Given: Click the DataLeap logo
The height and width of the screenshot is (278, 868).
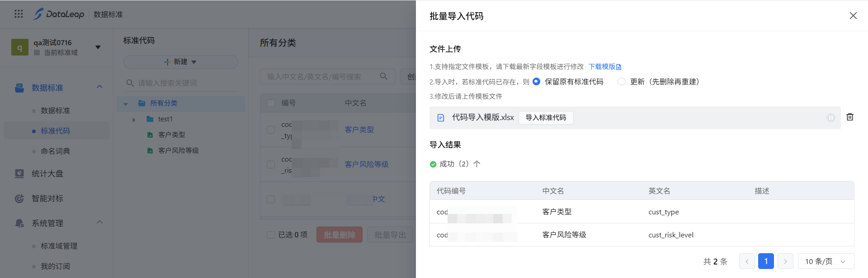Looking at the screenshot, I should click(x=59, y=14).
